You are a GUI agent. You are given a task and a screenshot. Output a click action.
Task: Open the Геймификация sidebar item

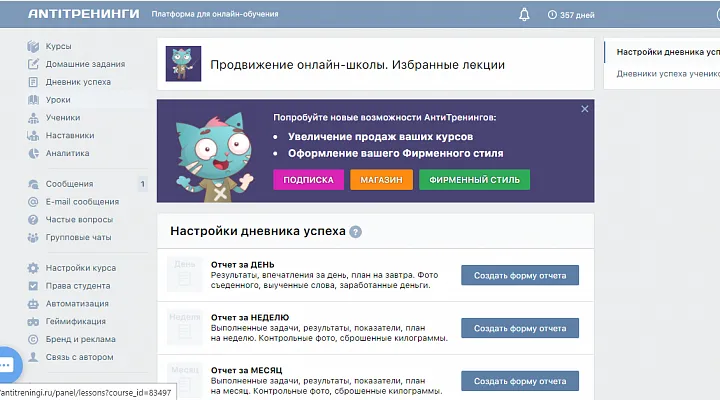coord(75,322)
